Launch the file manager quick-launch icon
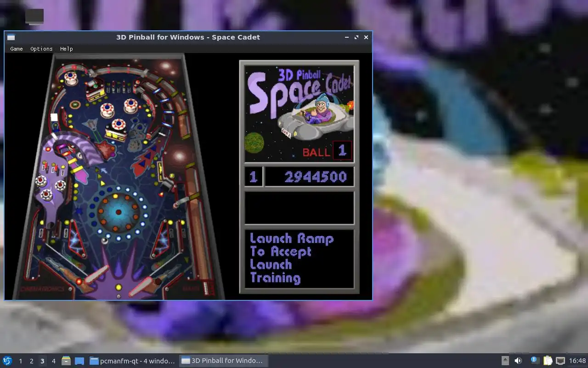This screenshot has height=368, width=588. click(66, 361)
